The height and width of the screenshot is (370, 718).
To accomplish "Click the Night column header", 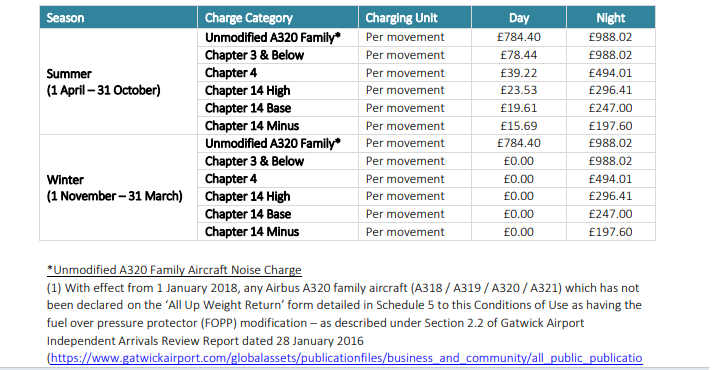I will pyautogui.click(x=611, y=17).
